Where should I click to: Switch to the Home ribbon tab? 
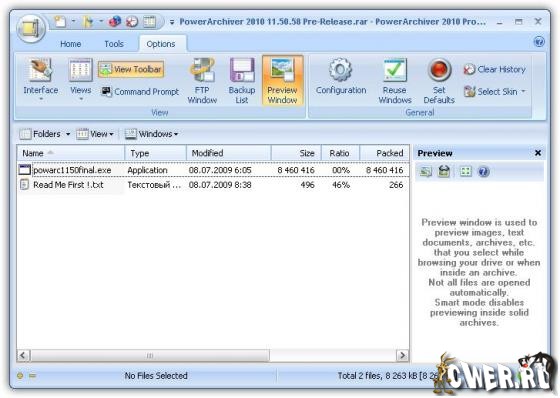[70, 44]
